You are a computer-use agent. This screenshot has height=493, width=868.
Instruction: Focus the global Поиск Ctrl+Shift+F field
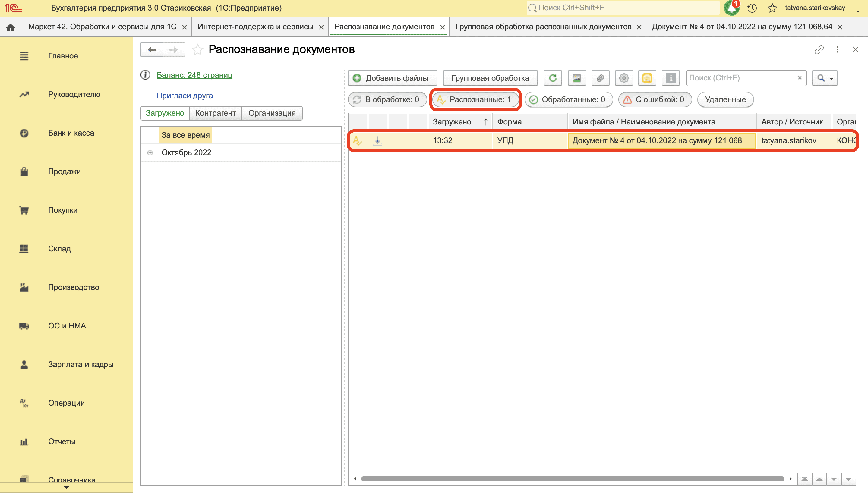pos(623,8)
